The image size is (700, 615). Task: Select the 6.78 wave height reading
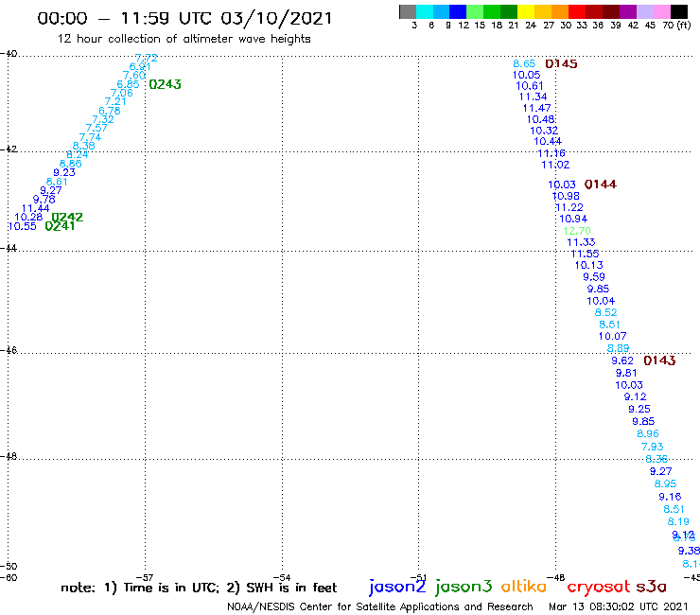pos(110,111)
